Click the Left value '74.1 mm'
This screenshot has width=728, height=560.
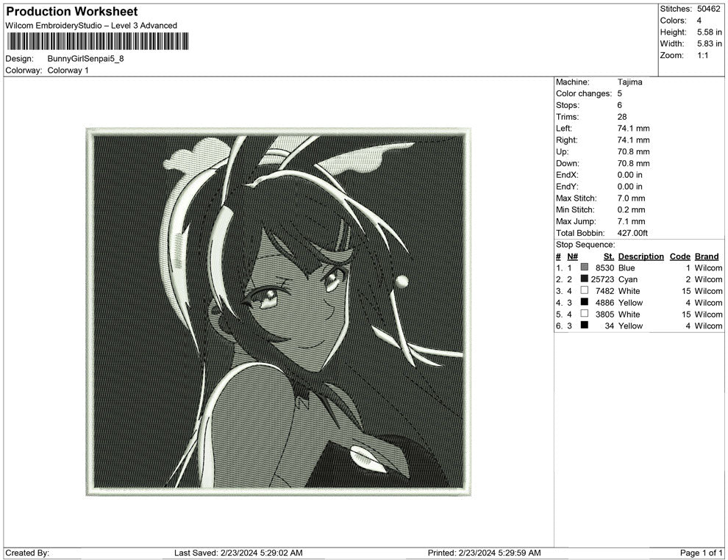coord(633,129)
